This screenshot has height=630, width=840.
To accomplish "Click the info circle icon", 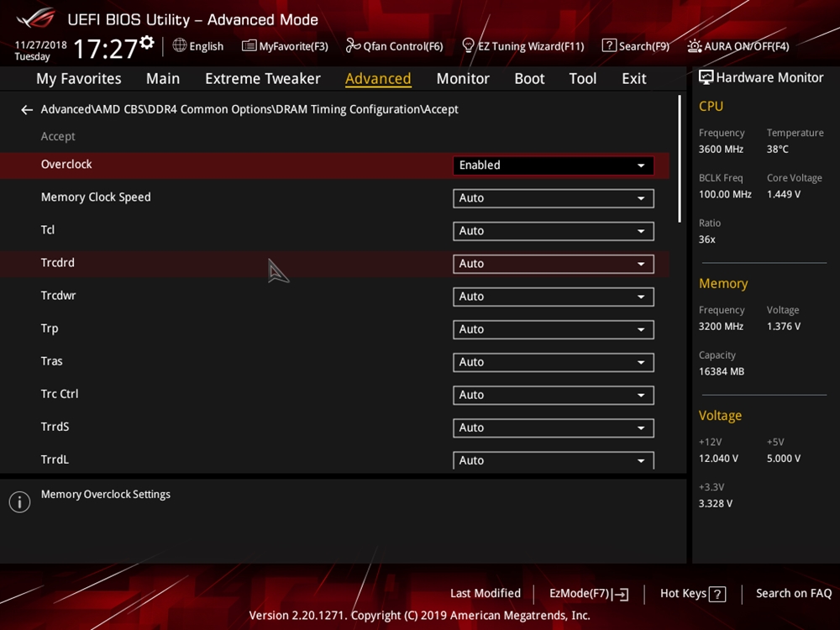I will pyautogui.click(x=20, y=502).
